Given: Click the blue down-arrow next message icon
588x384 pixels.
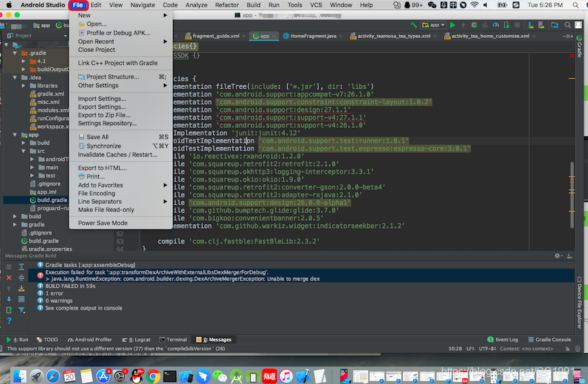Looking at the screenshot, I should [x=9, y=299].
